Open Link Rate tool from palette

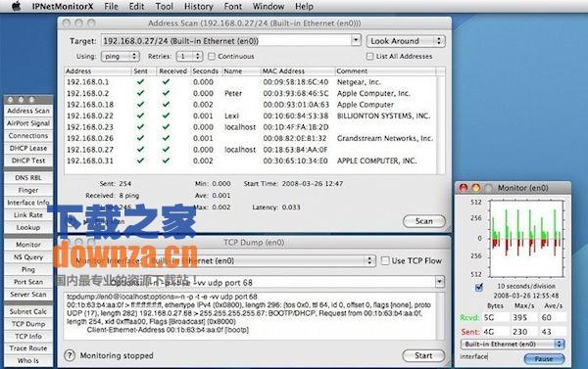pos(28,215)
